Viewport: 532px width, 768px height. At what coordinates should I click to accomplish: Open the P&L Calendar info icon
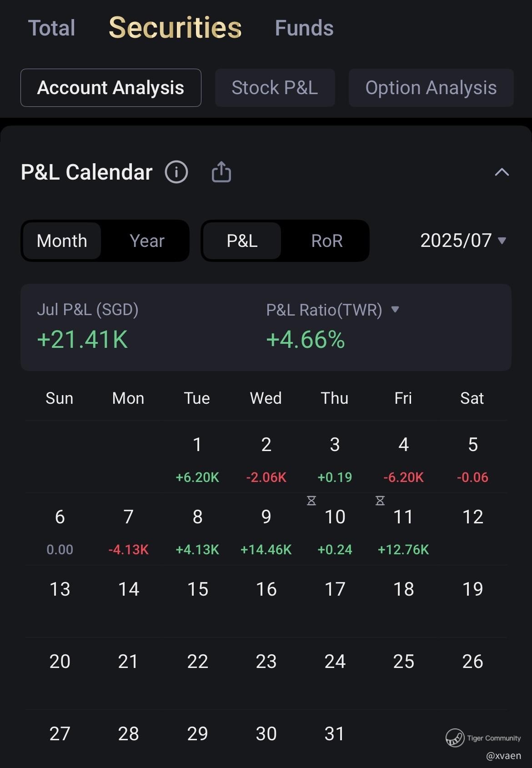[x=176, y=172]
